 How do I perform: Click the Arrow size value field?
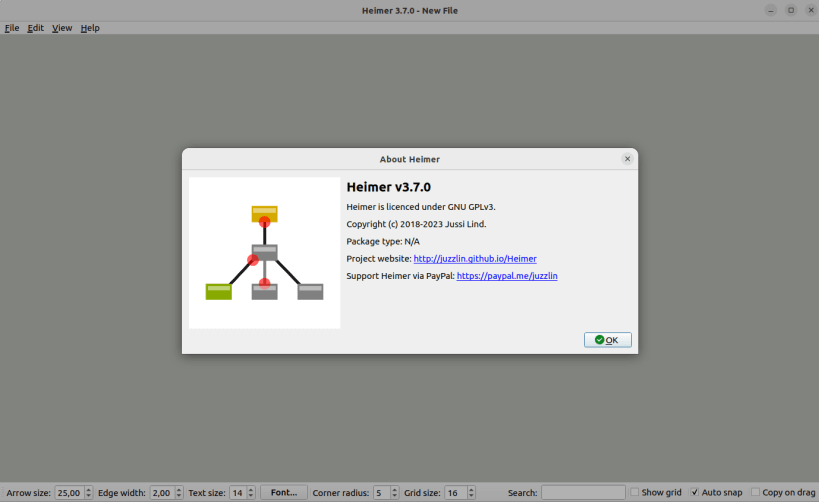coord(69,493)
